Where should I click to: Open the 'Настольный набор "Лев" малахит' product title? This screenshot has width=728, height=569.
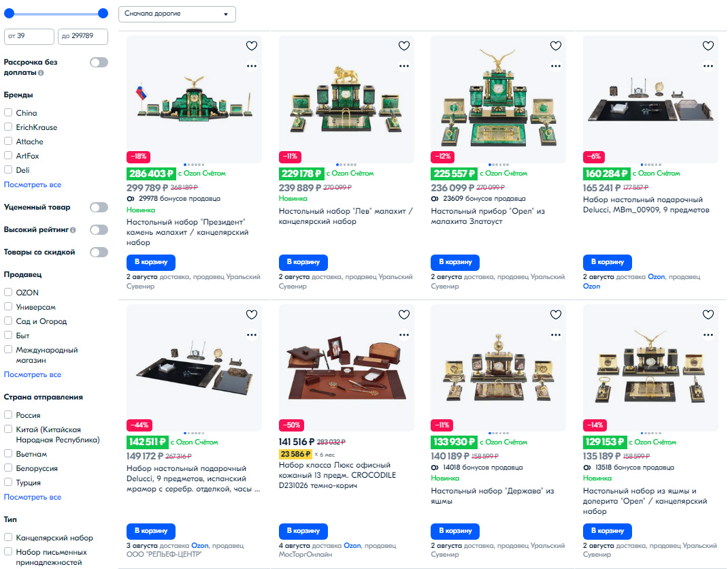point(346,216)
